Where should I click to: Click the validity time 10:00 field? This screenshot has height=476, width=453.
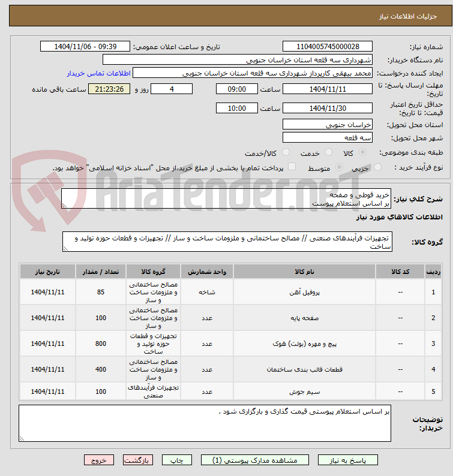236,108
